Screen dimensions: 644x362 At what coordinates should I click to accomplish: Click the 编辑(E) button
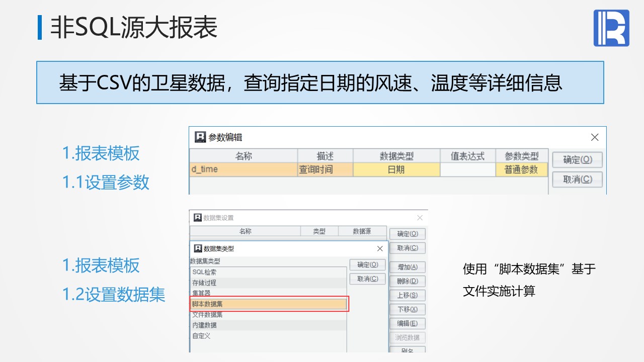click(x=408, y=323)
